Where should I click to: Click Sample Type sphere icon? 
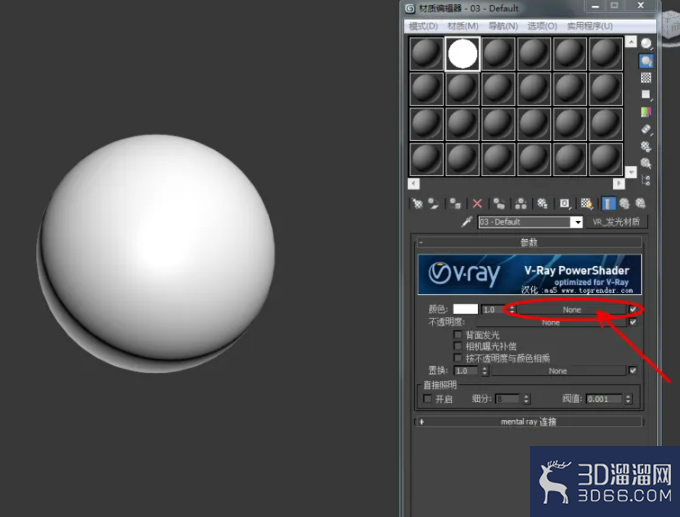pyautogui.click(x=646, y=44)
